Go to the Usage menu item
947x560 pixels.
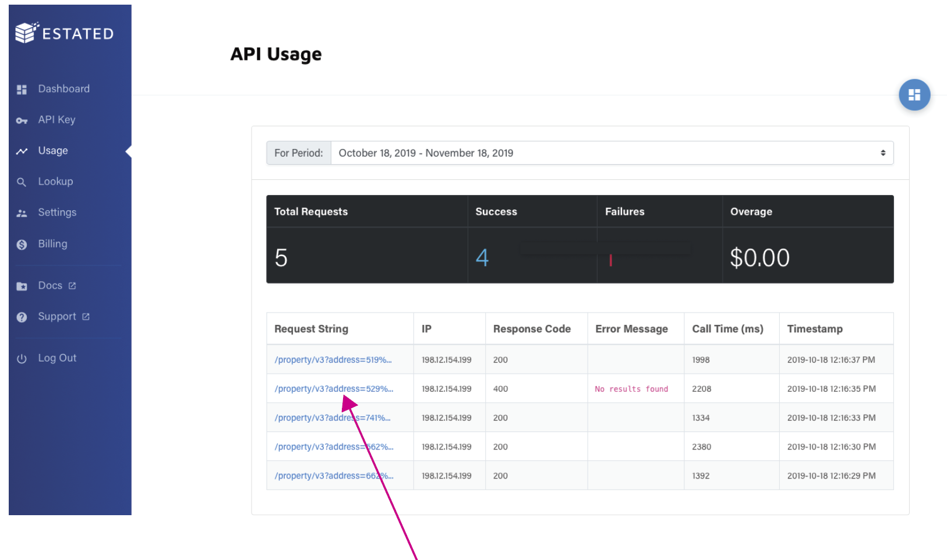click(x=53, y=151)
